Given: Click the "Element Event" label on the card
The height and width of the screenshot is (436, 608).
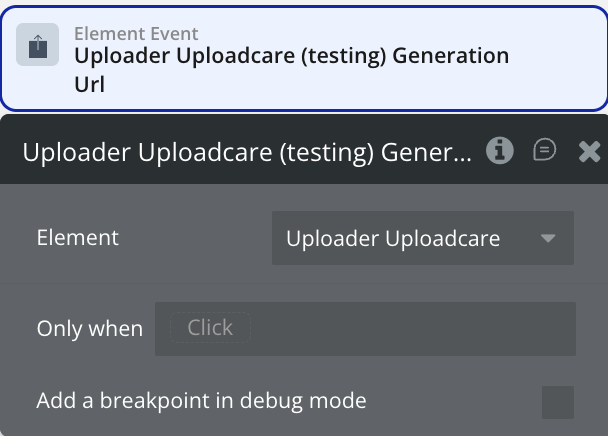Looking at the screenshot, I should pyautogui.click(x=136, y=34).
